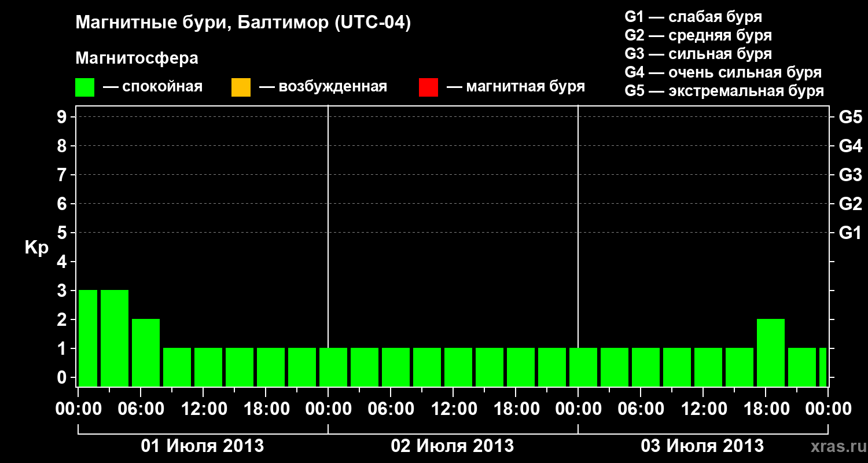Viewport: 868px width, 463px height.
Task: Click the '00:00' label starting 03 July
Action: click(x=578, y=409)
